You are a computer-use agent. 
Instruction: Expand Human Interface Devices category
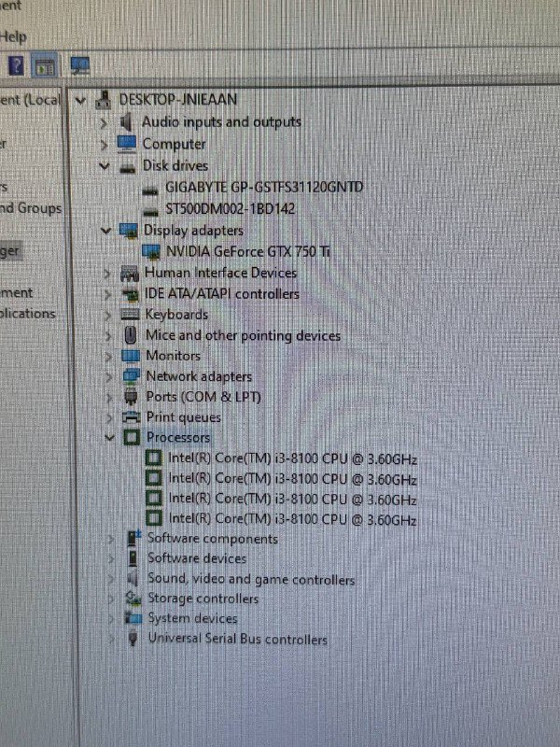pos(107,274)
